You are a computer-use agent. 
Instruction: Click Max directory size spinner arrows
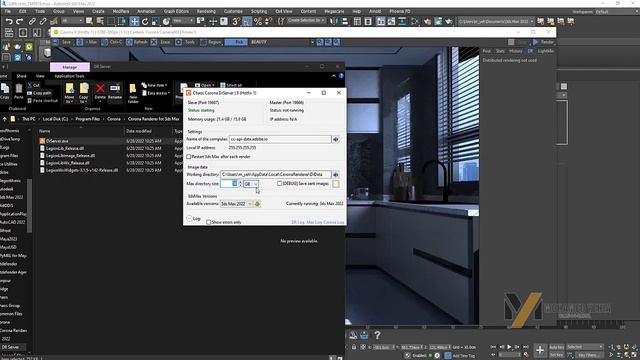(x=240, y=184)
